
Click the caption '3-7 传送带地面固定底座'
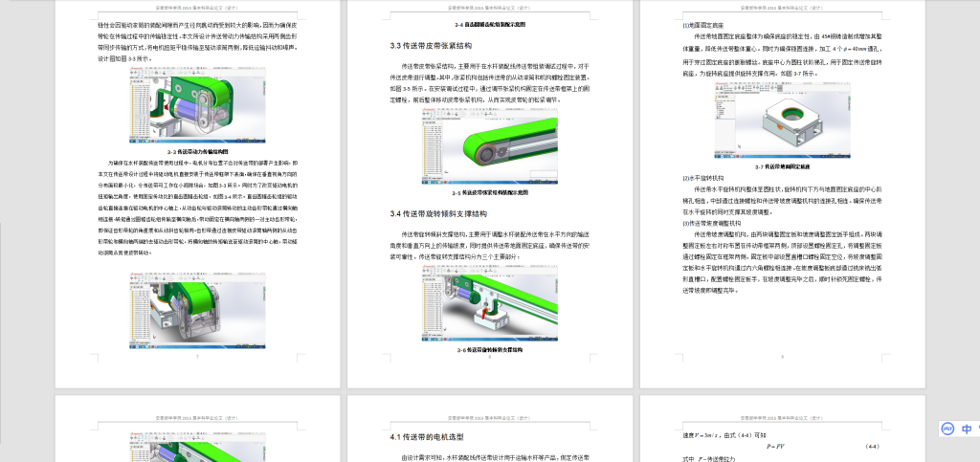coord(783,167)
